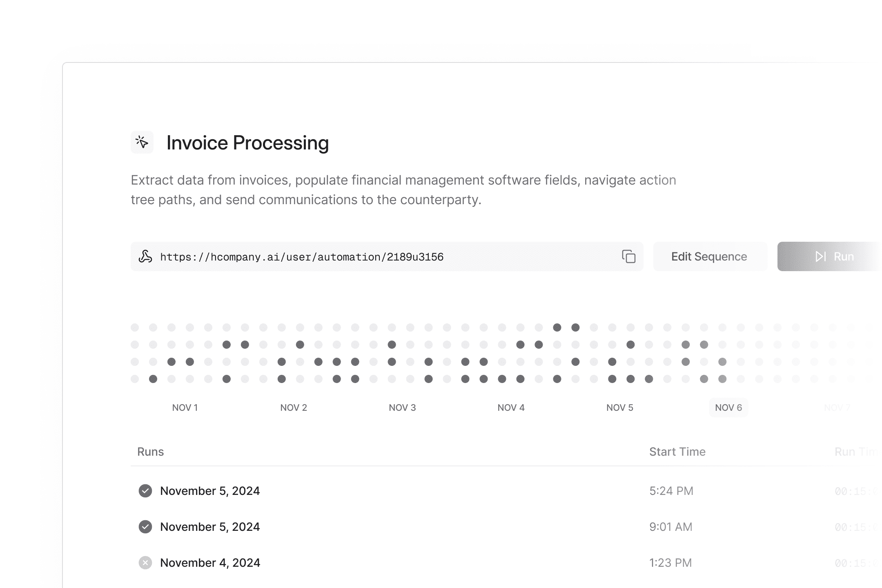Select the NOV 3 date label
The height and width of the screenshot is (588, 882).
(x=402, y=408)
